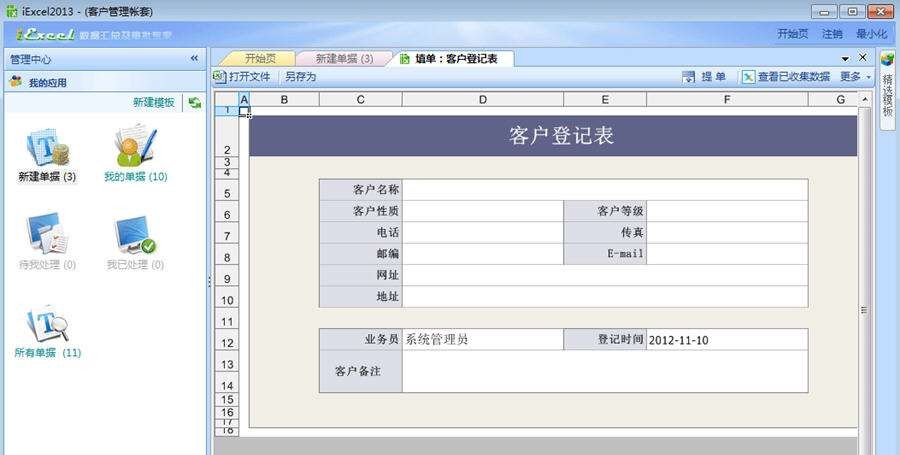This screenshot has width=900, height=455.
Task: Click 查看已收集数据 icon
Action: point(748,77)
